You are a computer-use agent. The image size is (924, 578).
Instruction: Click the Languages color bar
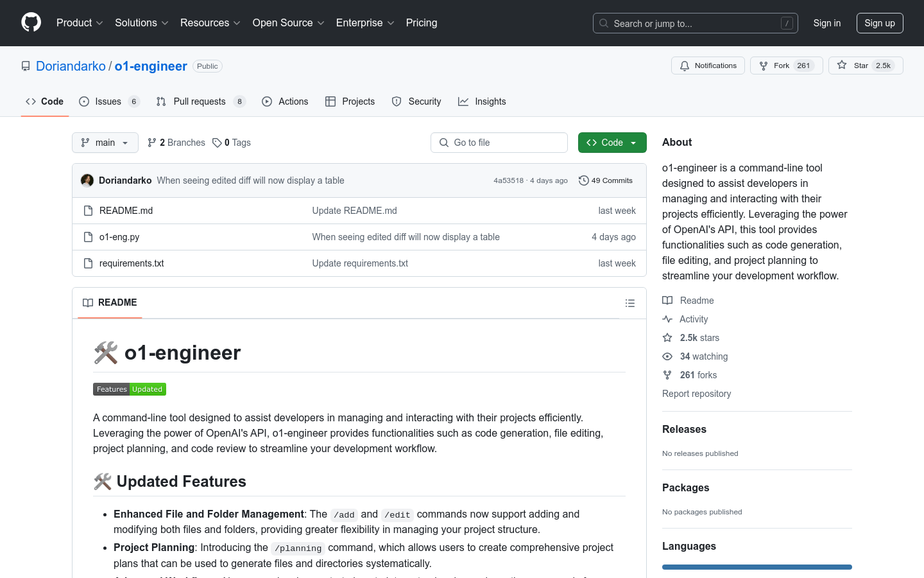(757, 567)
